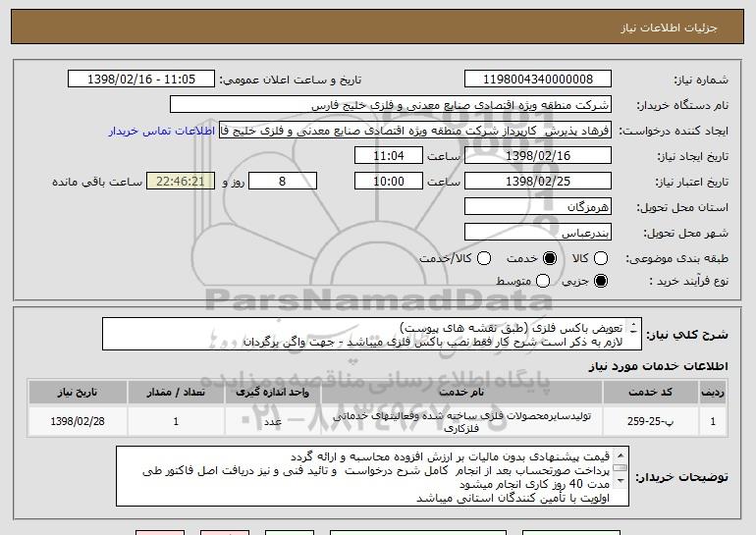Screen dimensions: 756x535
Task: Click need date cell 1398/02/28
Action: point(78,421)
